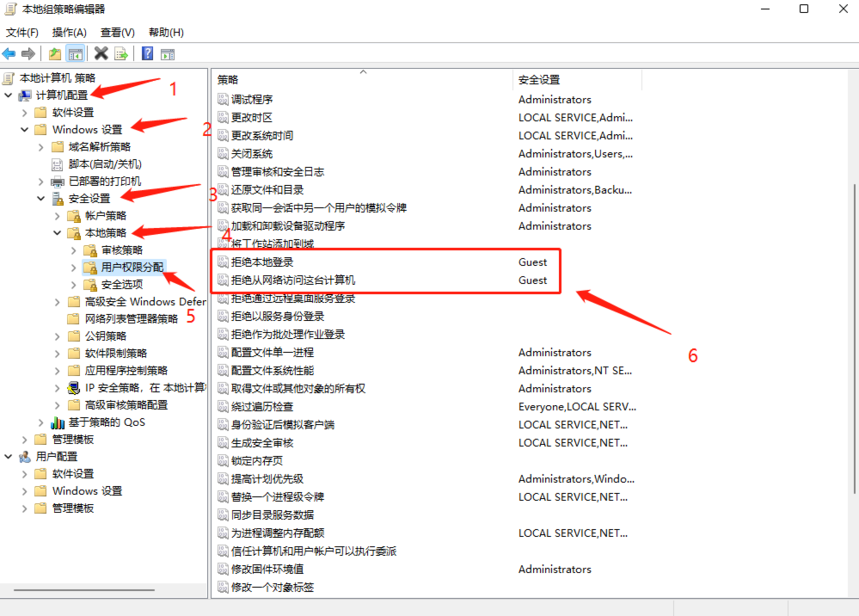Collapse the 安全设置 node
Image resolution: width=859 pixels, height=616 pixels.
(41, 198)
